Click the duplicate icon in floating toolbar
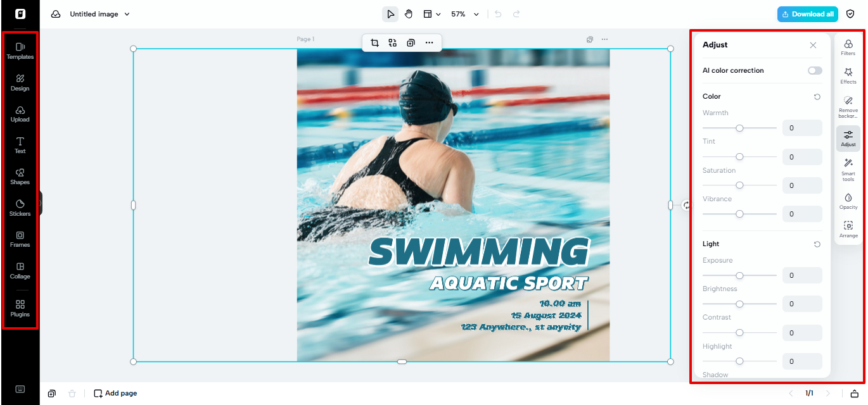868x405 pixels. coord(411,42)
